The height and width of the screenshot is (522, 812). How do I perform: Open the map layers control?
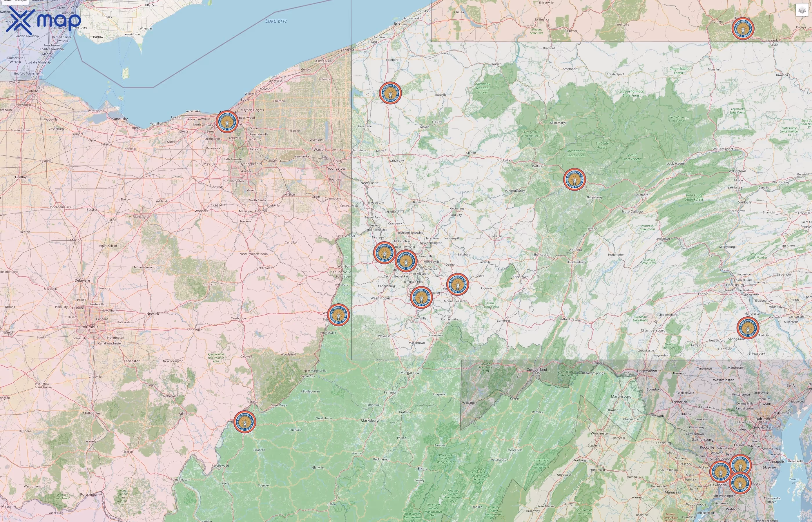802,10
